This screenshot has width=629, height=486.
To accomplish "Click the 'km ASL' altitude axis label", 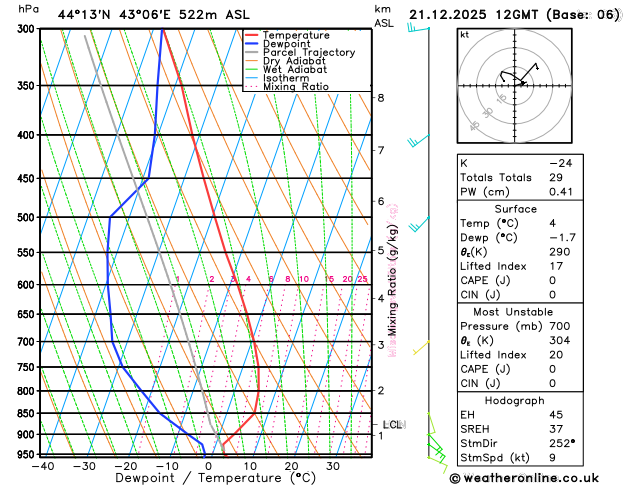I will pos(384,16).
